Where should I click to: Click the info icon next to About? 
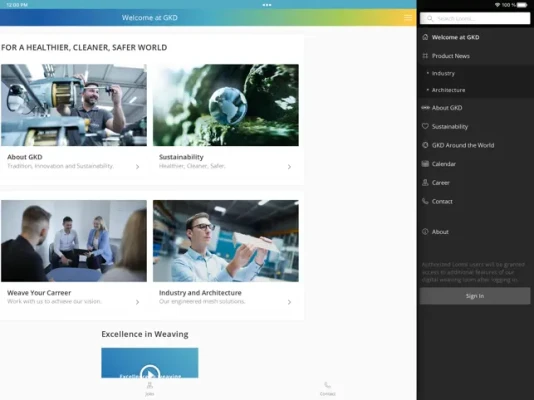click(x=425, y=231)
